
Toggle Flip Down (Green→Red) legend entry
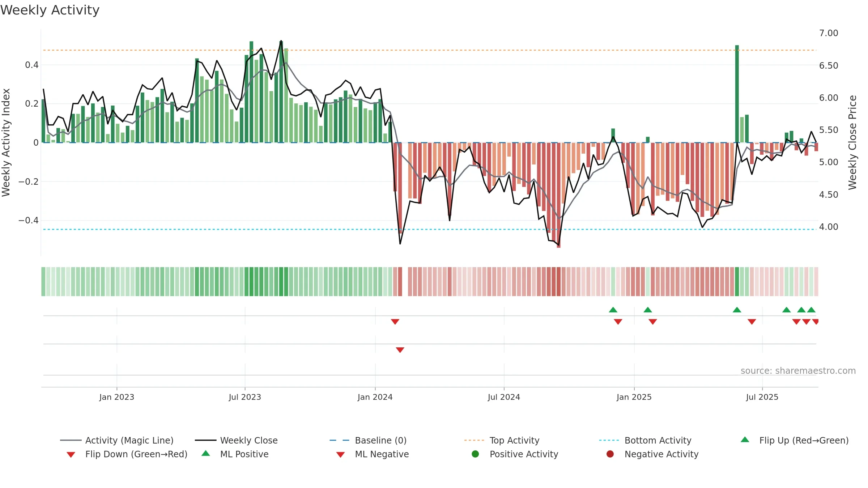coord(127,454)
